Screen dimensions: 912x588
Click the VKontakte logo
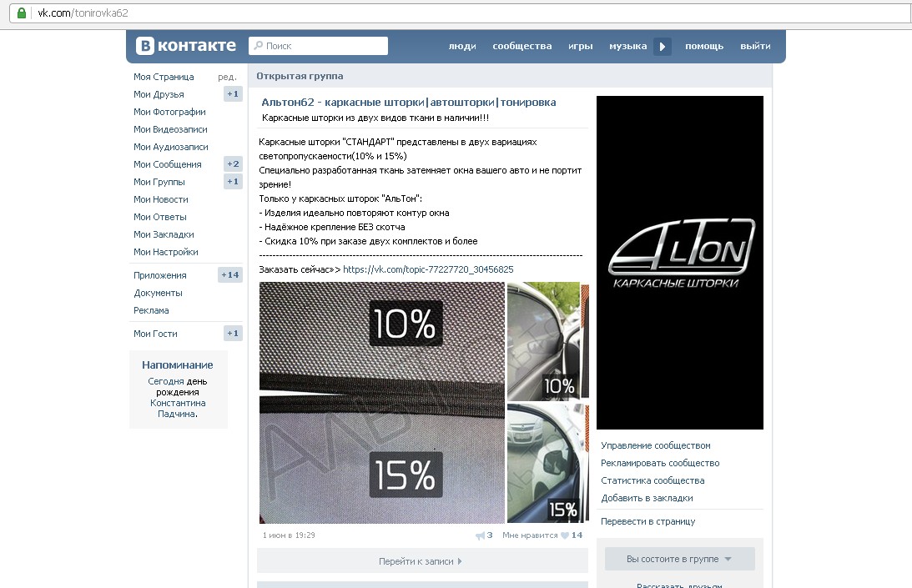[186, 45]
